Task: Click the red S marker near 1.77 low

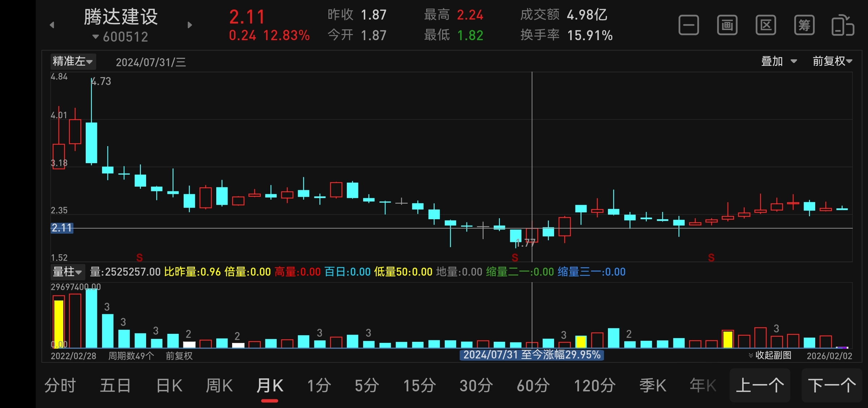Action: tap(515, 258)
